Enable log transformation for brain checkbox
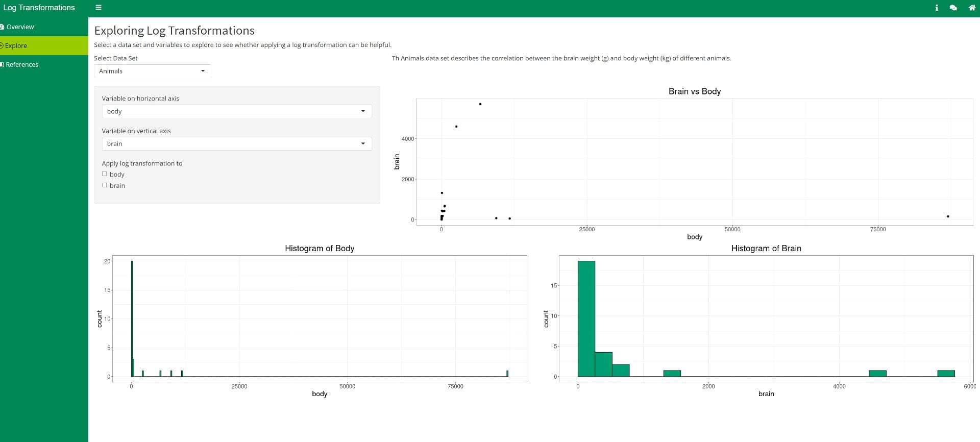This screenshot has height=442, width=980. pyautogui.click(x=105, y=185)
